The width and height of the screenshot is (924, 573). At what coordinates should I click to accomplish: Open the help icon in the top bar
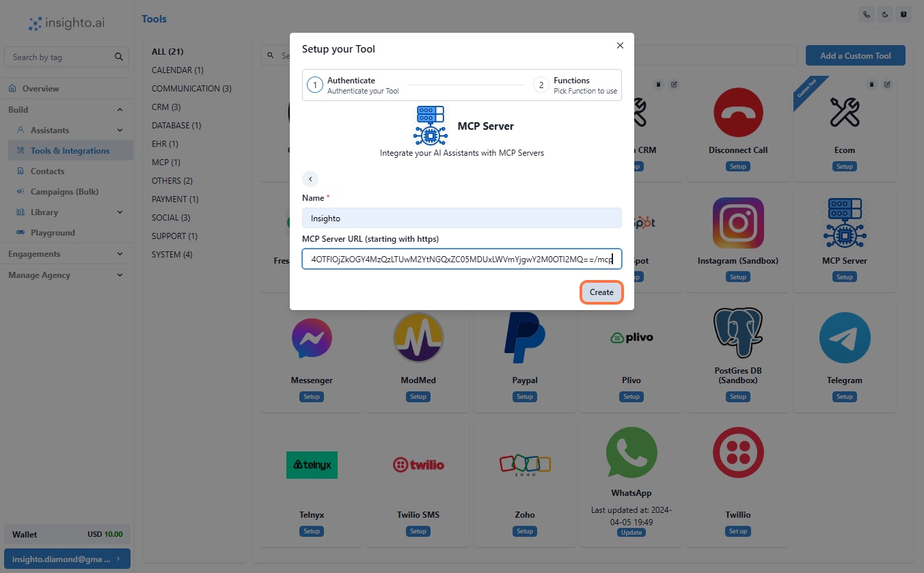tap(903, 14)
